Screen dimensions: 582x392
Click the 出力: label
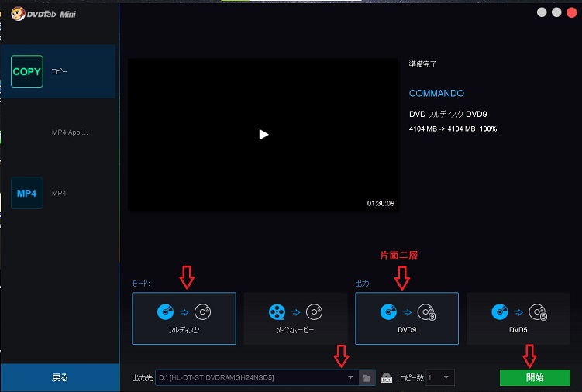(x=363, y=284)
